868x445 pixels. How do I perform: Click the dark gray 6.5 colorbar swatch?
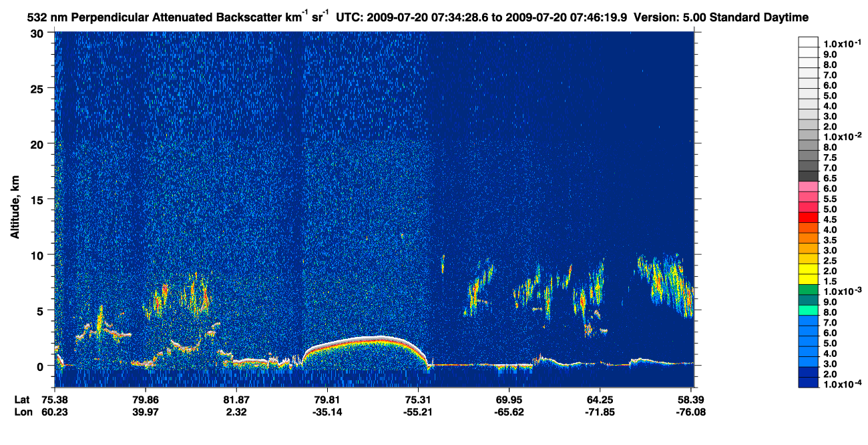click(808, 178)
